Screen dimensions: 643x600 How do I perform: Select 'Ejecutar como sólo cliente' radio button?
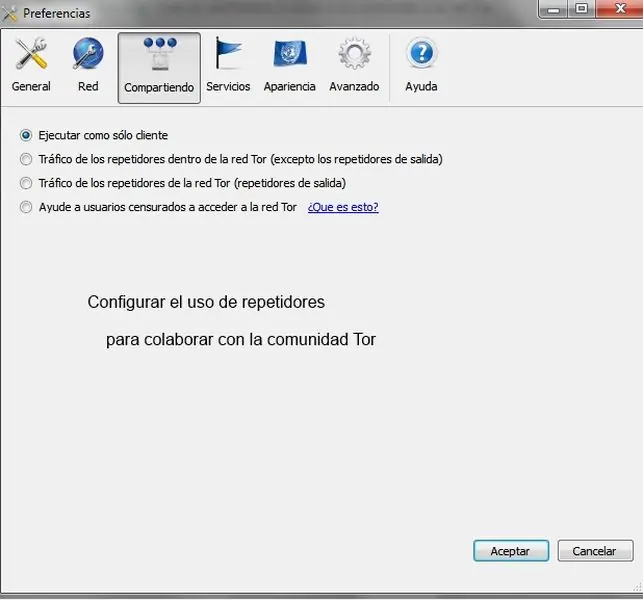[26, 135]
